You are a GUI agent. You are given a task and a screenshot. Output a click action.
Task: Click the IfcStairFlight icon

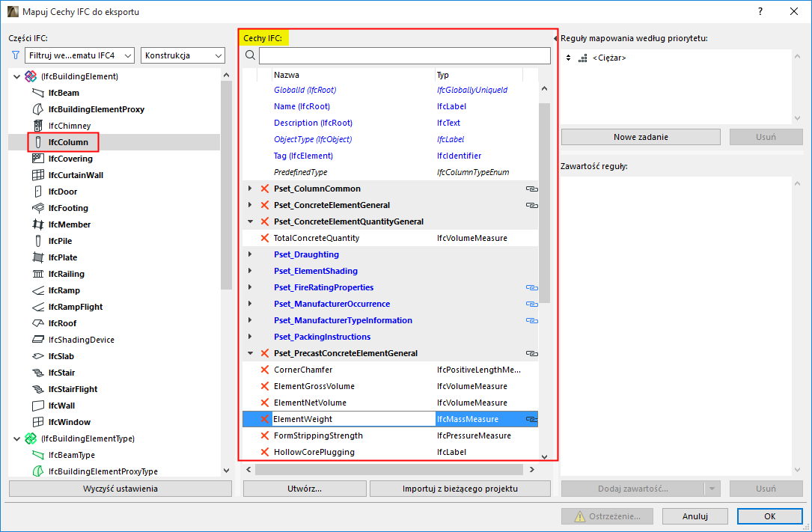pos(38,389)
